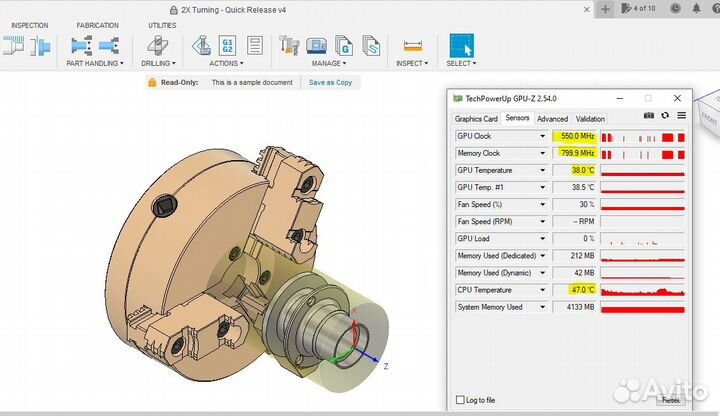Click the Drilling tool icon
Screen dimensions: 720x416
click(x=158, y=45)
